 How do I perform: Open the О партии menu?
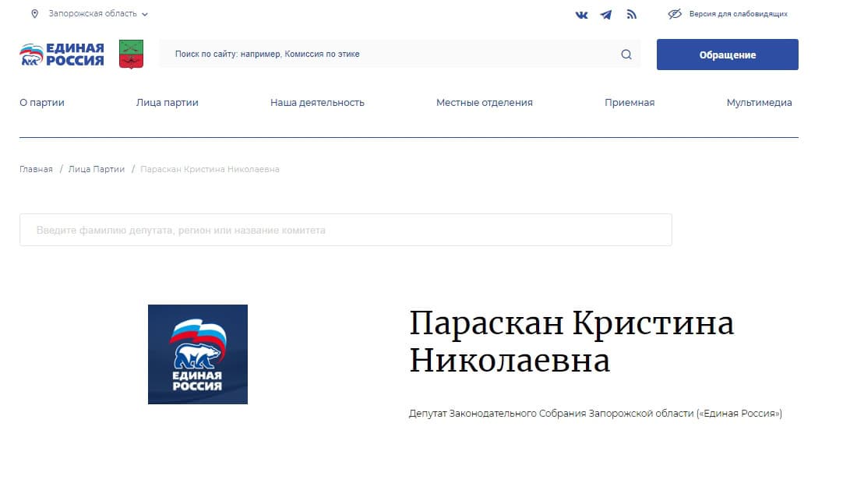41,102
